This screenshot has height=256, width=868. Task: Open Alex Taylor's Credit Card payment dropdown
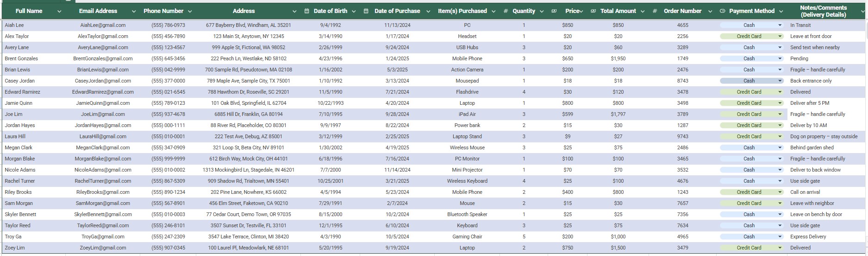[780, 36]
